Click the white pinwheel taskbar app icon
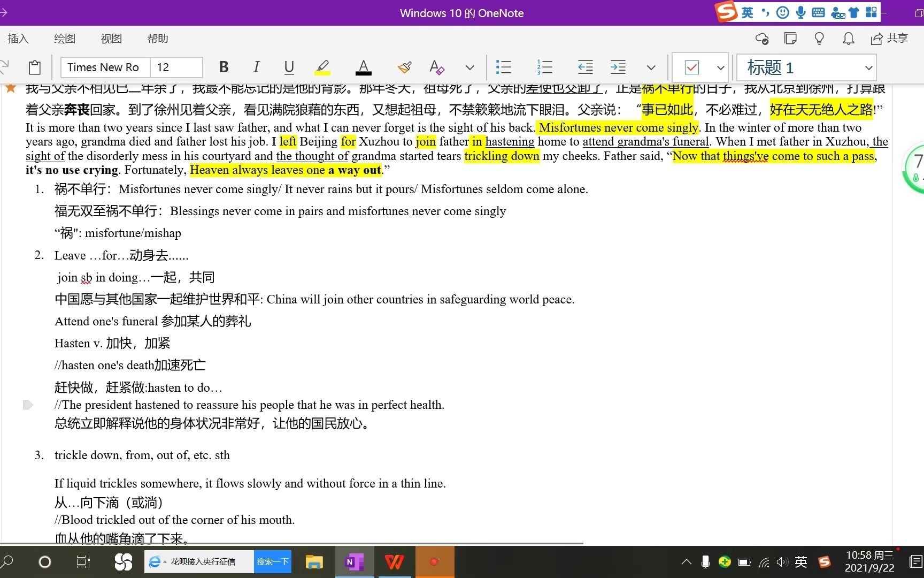 [x=123, y=562]
